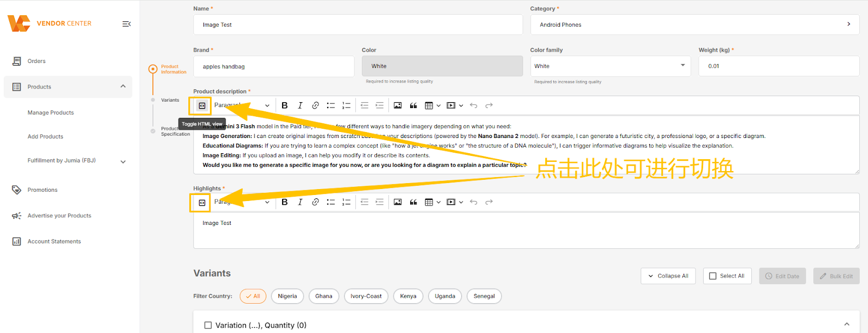Collapse the Vendor Center sidebar menu icon
Image resolution: width=868 pixels, height=333 pixels.
126,24
